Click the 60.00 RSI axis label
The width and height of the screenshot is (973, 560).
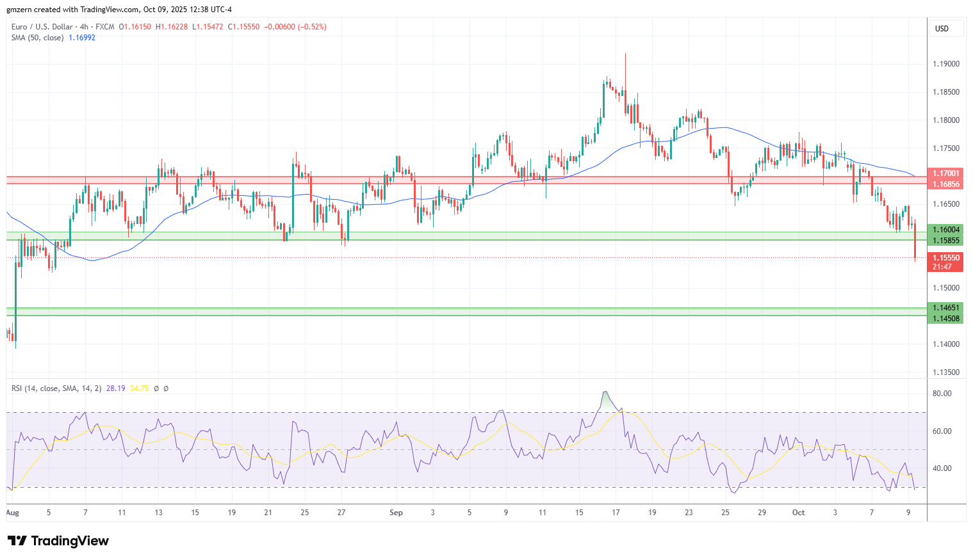[x=942, y=431]
